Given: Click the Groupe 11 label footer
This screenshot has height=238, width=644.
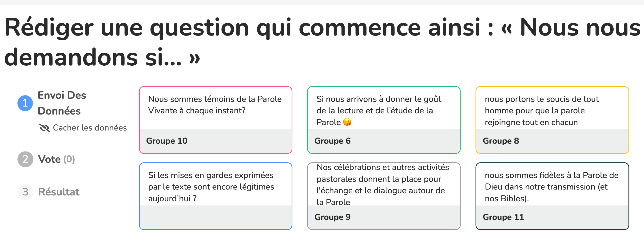Looking at the screenshot, I should [552, 217].
